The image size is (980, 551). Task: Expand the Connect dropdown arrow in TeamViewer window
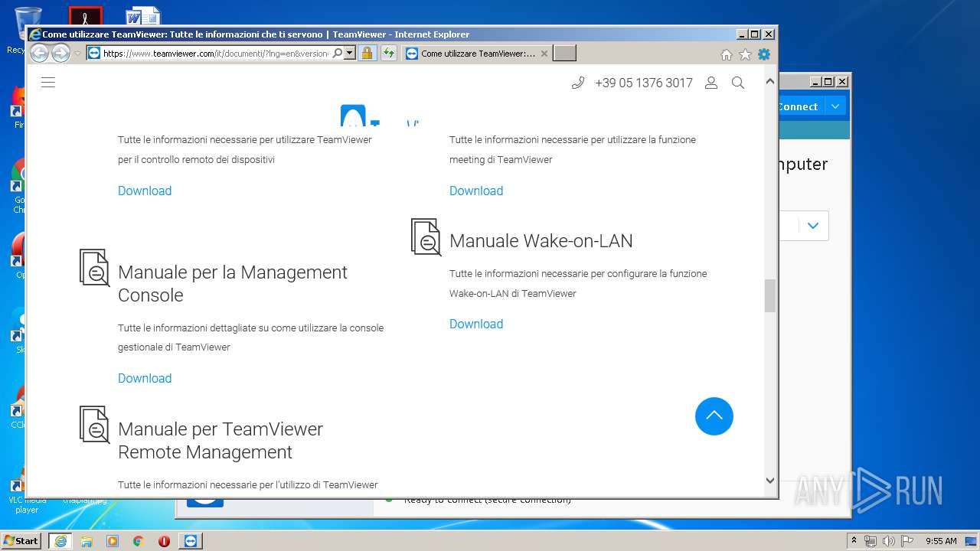(x=835, y=106)
